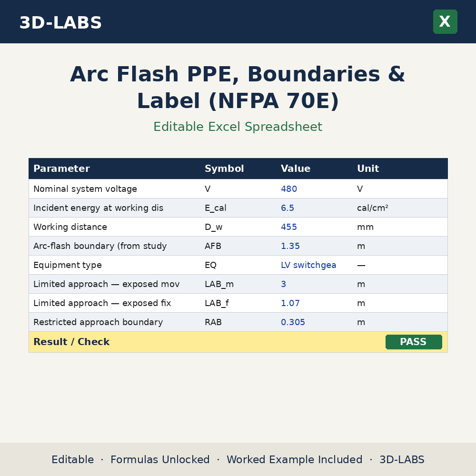Image resolution: width=476 pixels, height=476 pixels.
Task: Select the 1.35 arc-flash boundary value
Action: tap(290, 246)
